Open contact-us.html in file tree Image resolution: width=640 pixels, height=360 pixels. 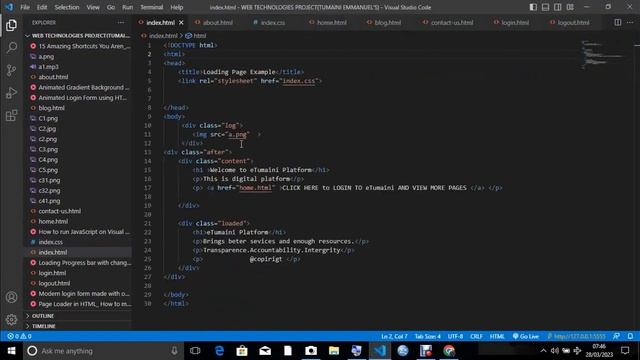[60, 211]
